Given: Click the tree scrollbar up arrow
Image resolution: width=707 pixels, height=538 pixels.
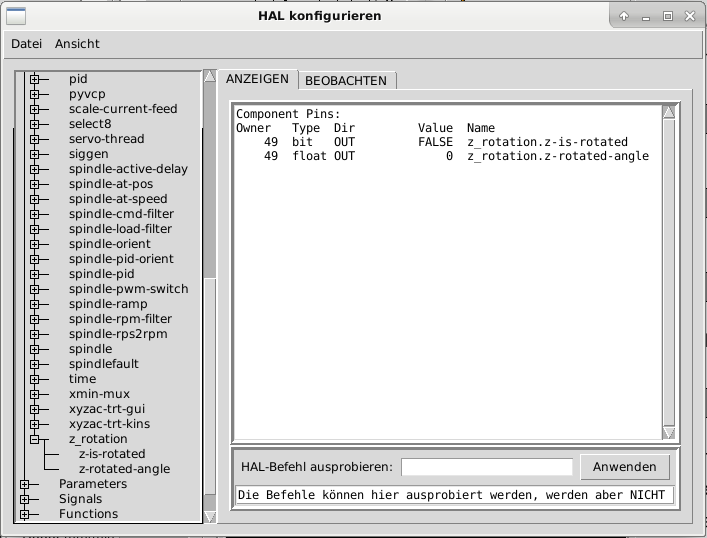Looking at the screenshot, I should pos(209,76).
